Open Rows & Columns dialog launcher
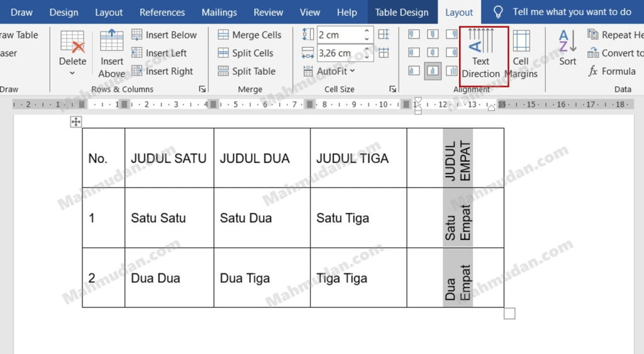Viewport: 644px width, 354px height. [203, 89]
